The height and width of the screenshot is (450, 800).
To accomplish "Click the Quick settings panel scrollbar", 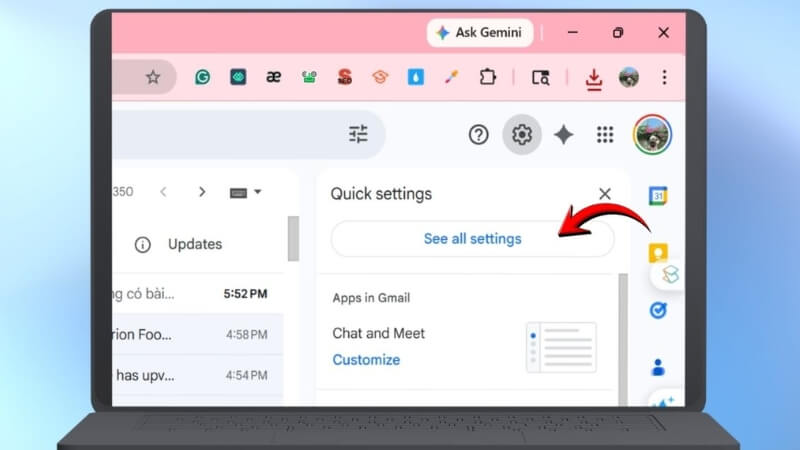I will coord(623,340).
